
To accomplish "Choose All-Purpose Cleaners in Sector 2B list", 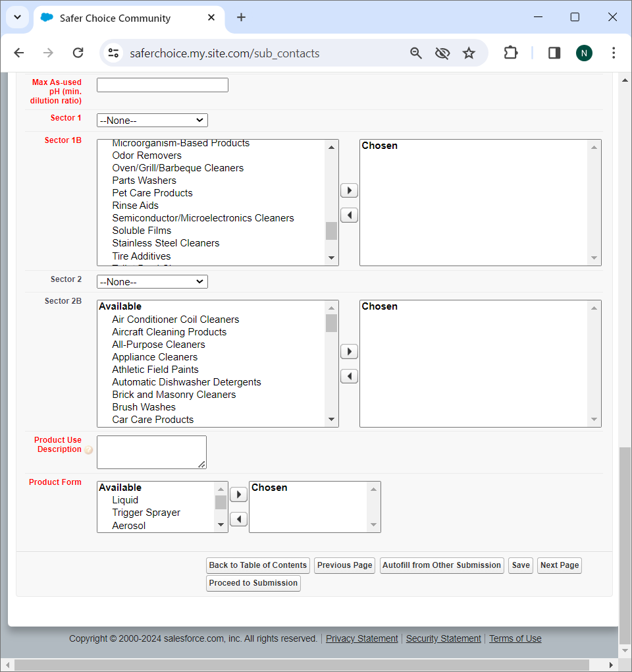I will (x=158, y=345).
